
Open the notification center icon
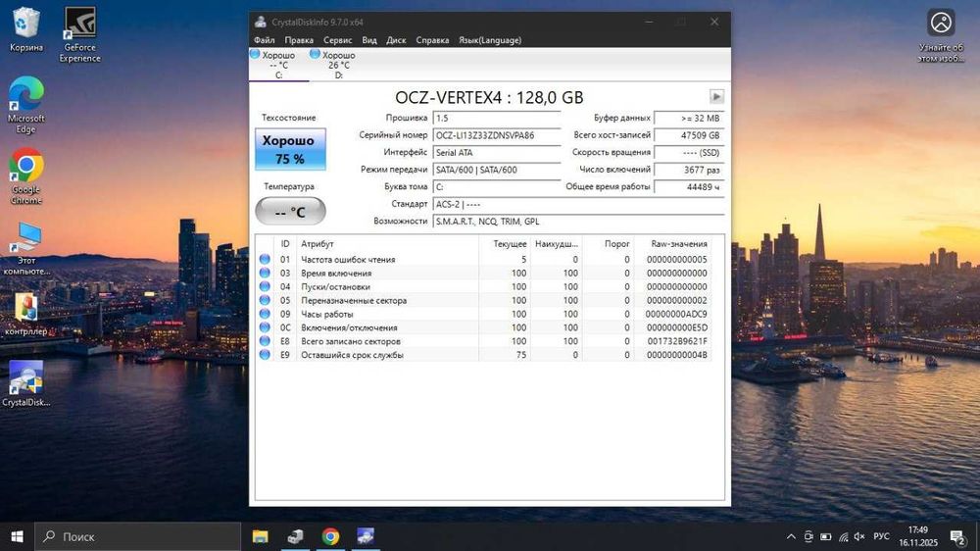pos(956,536)
